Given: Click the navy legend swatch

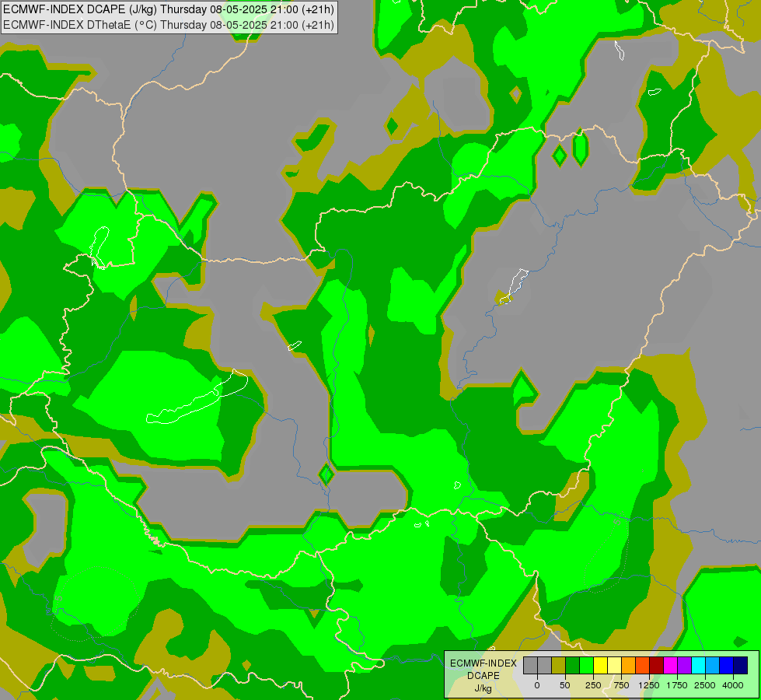Looking at the screenshot, I should click(x=741, y=665).
